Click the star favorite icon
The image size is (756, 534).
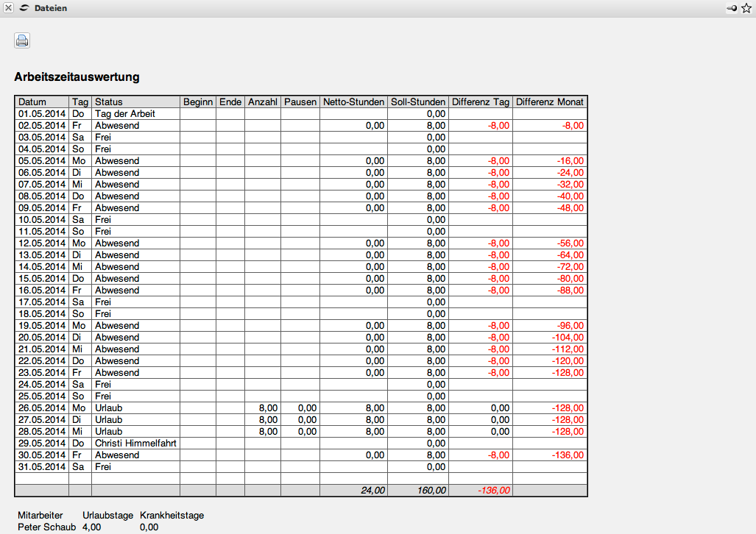[x=746, y=8]
